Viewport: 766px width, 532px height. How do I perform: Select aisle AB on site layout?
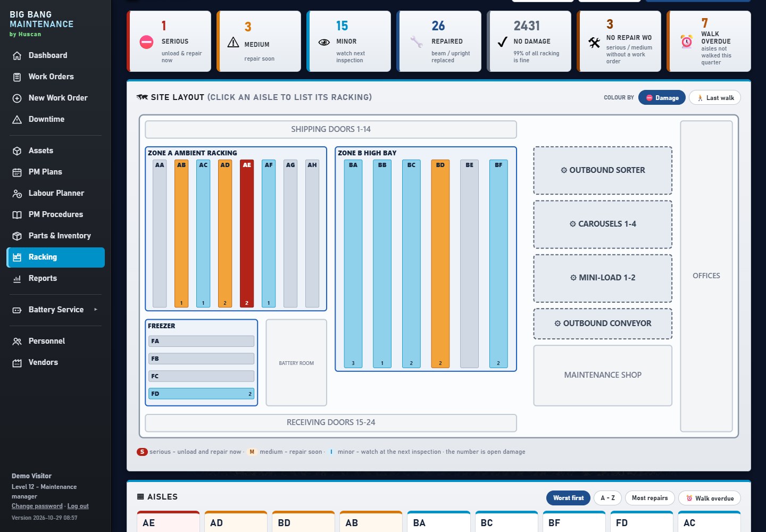181,234
